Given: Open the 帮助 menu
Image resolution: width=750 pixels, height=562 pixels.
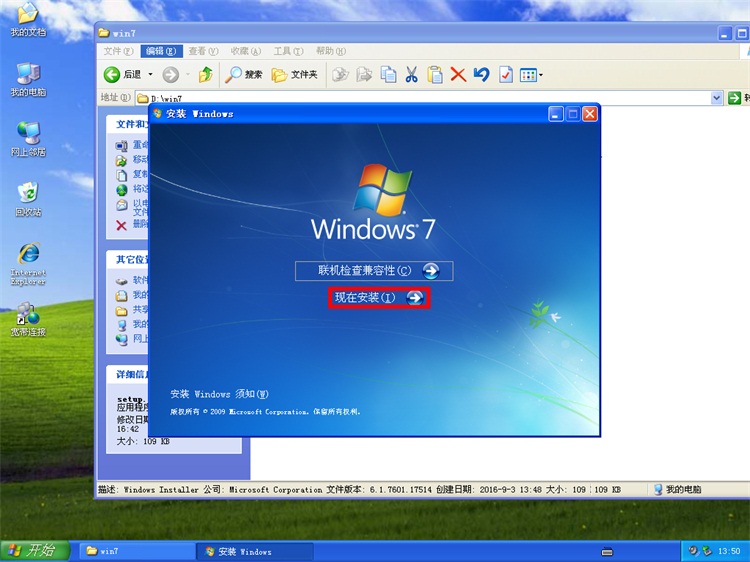Looking at the screenshot, I should click(x=331, y=51).
